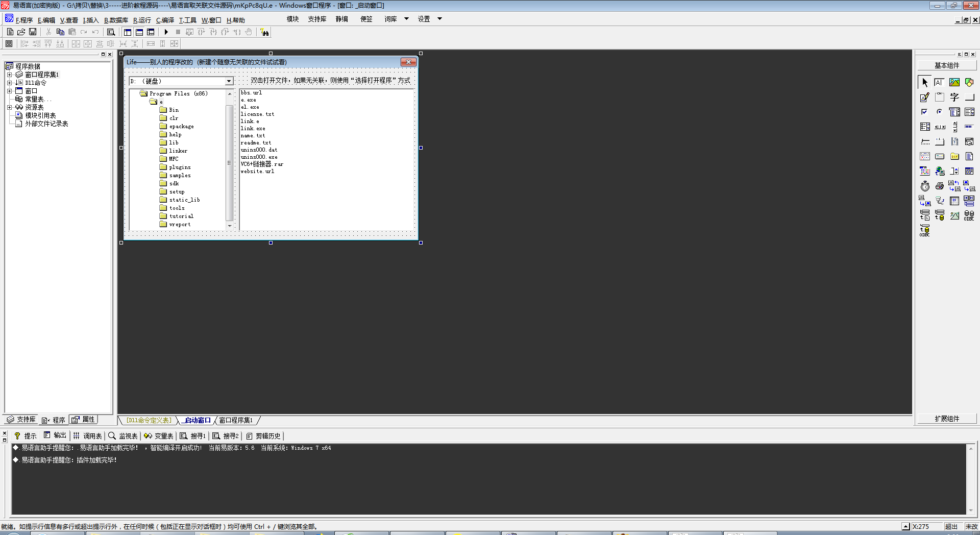The width and height of the screenshot is (980, 535).
Task: Select the picture box component in toolbox
Action: pos(954,82)
